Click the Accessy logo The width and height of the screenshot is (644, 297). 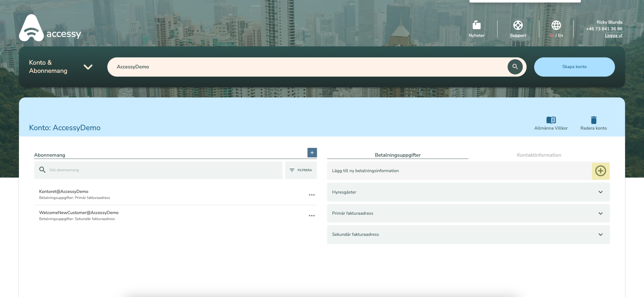click(x=50, y=28)
